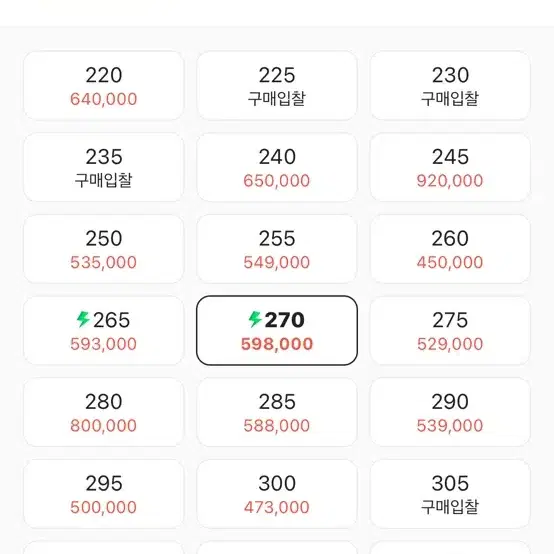The width and height of the screenshot is (554, 554).
Task: Select size 250 priced 535,000
Action: [104, 249]
